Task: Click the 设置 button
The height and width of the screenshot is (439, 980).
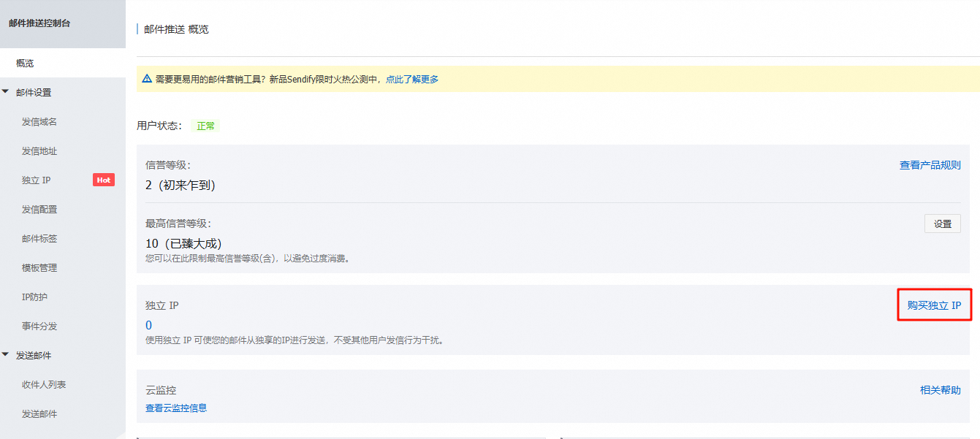Action: click(943, 224)
